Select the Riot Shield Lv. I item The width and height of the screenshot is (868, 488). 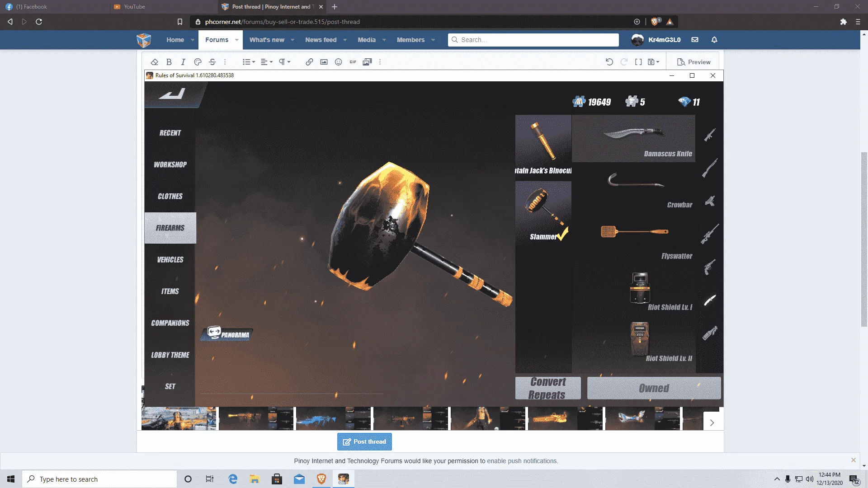coord(633,291)
